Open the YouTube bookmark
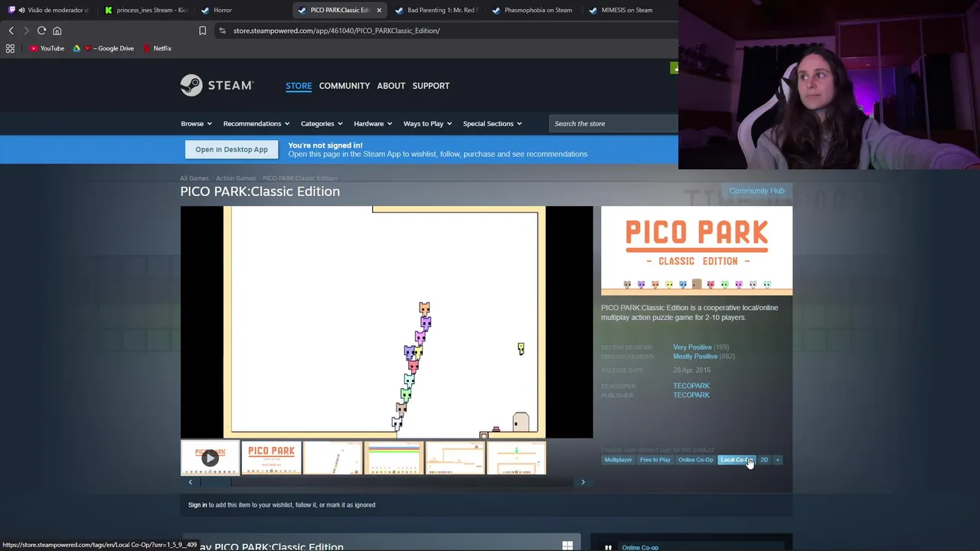Screen dimensions: 980x551 point(47,48)
